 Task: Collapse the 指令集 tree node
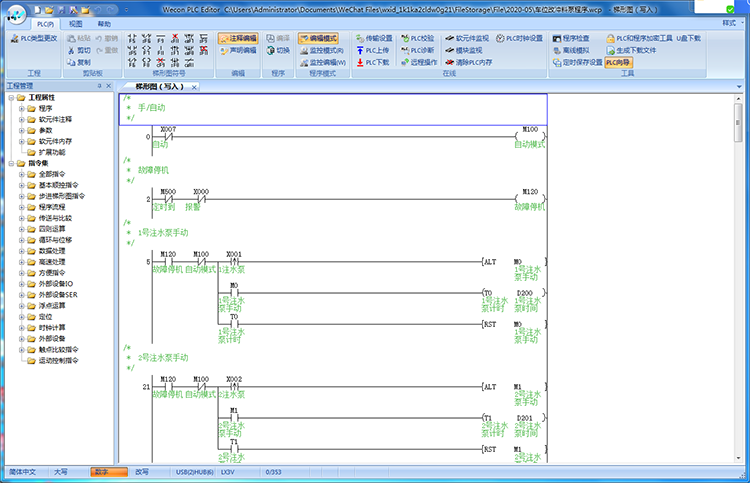[x=11, y=164]
